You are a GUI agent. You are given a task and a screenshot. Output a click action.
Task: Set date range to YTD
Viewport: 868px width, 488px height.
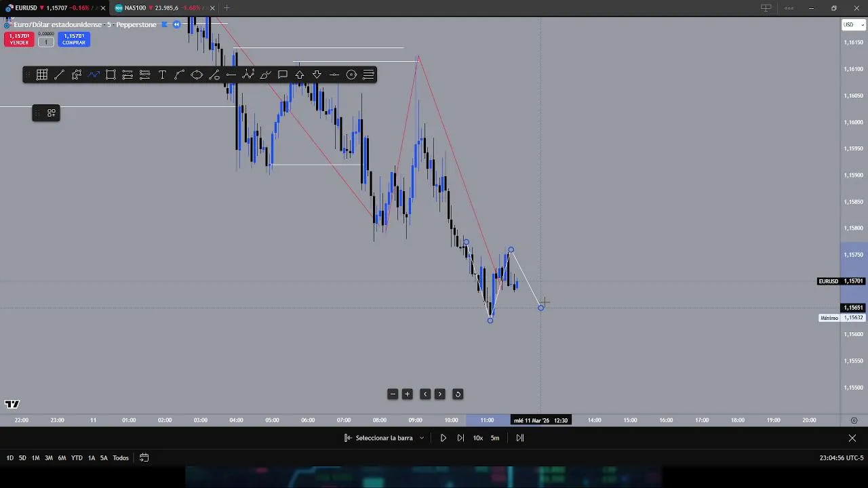(77, 458)
